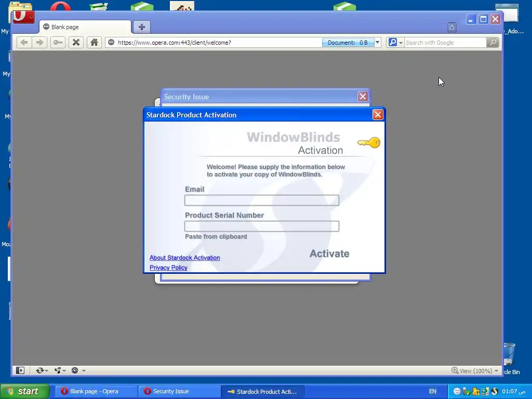This screenshot has height=399, width=532.
Task: Open the Opera Link sync icon
Action: coord(39,370)
